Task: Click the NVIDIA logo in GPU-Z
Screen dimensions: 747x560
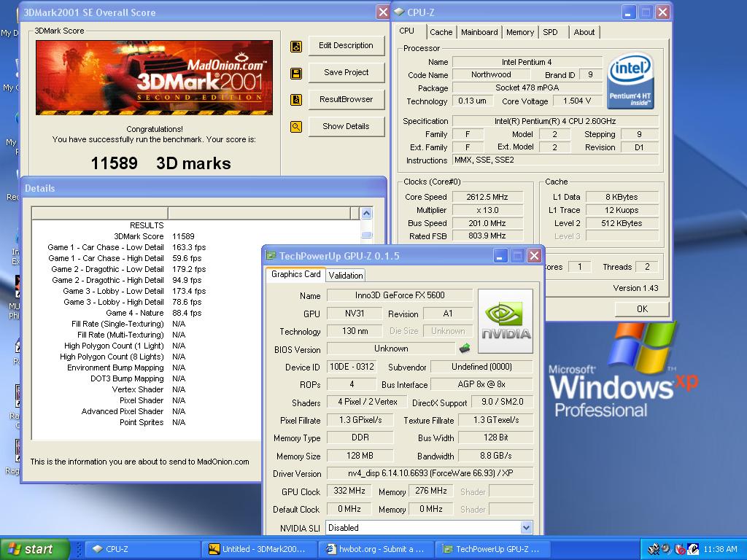Action: point(506,322)
